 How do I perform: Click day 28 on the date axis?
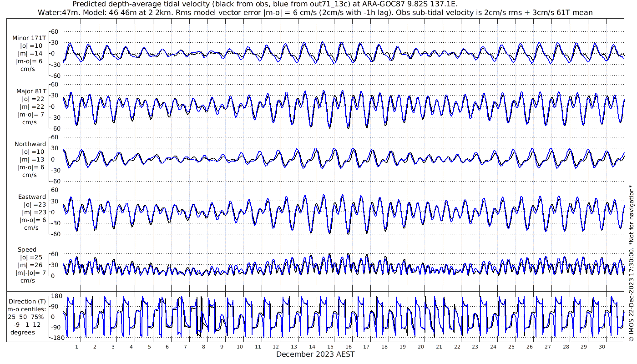point(566,347)
